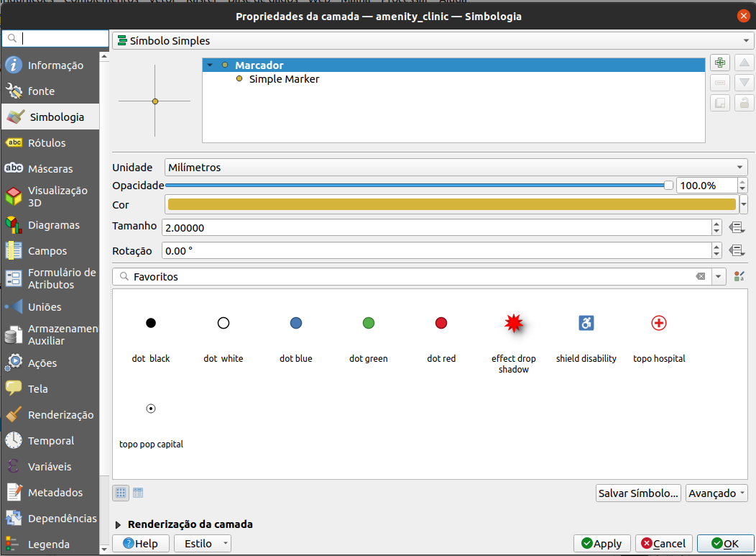
Task: Open the Temporal tab
Action: [50, 440]
